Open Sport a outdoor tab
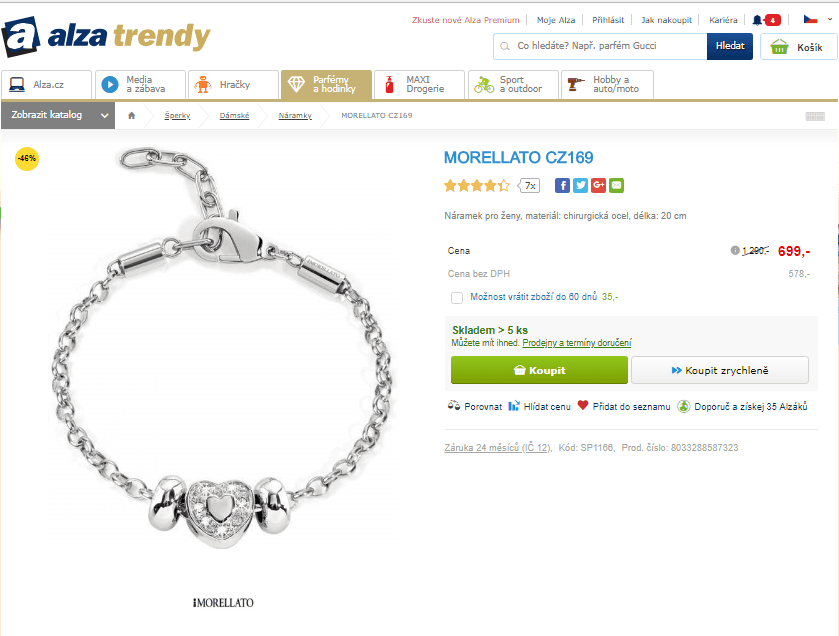 pyautogui.click(x=513, y=85)
